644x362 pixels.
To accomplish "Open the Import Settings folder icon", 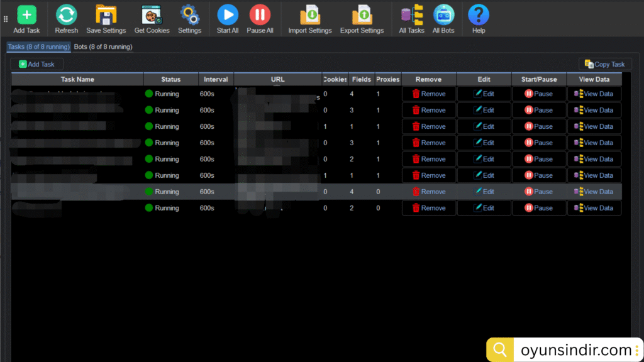I will point(310,14).
